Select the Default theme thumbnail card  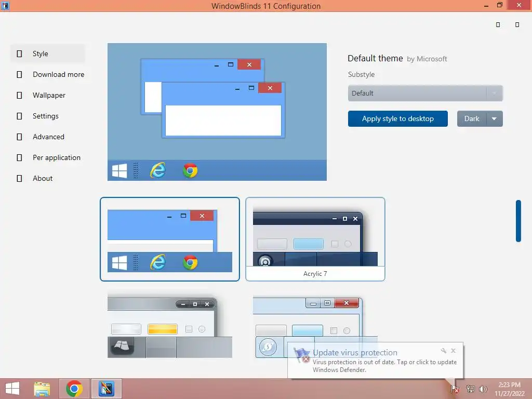click(x=170, y=239)
